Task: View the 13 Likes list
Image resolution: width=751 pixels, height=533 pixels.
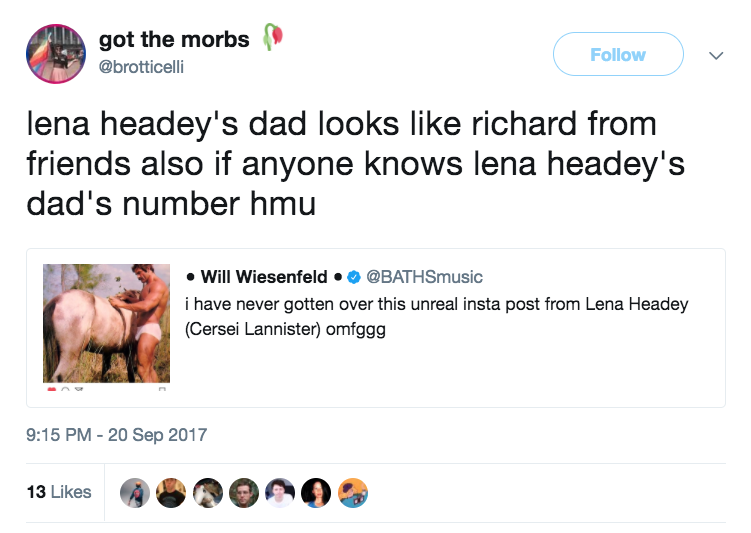Action: pyautogui.click(x=58, y=492)
